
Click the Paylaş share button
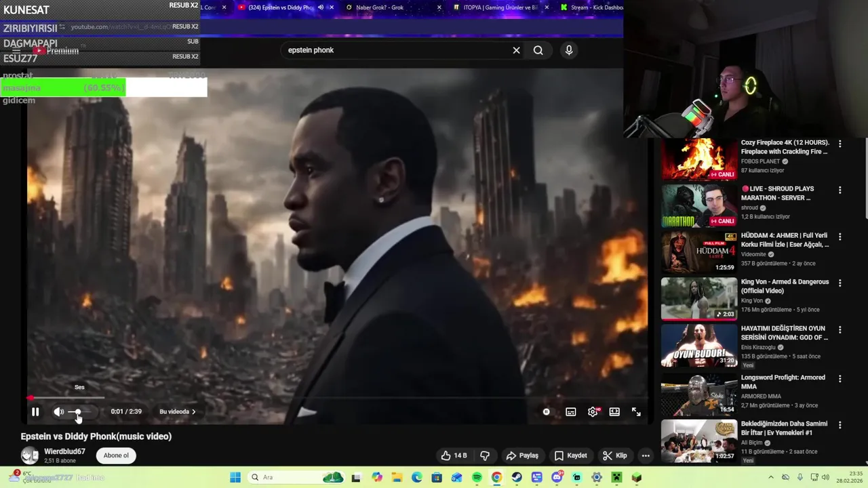[522, 455]
